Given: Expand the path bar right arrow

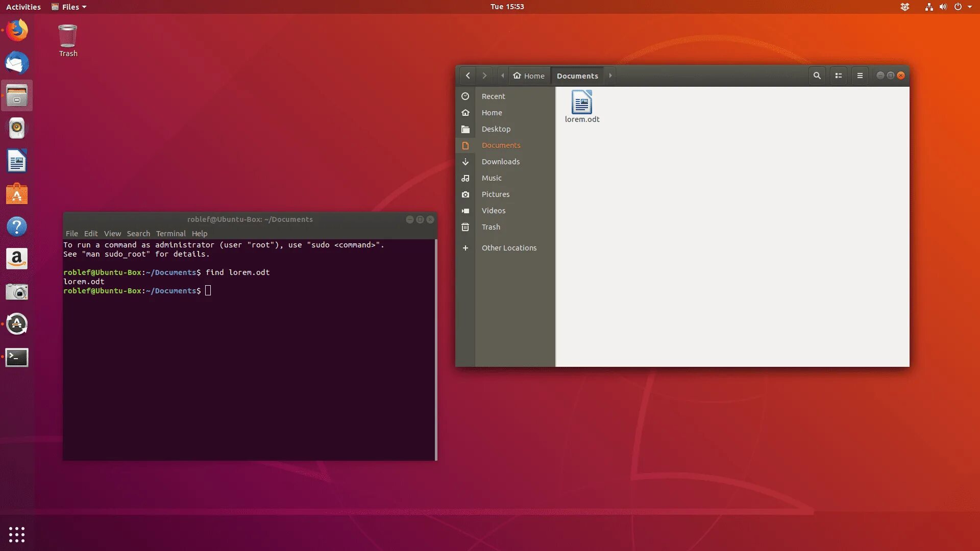Looking at the screenshot, I should click(610, 76).
